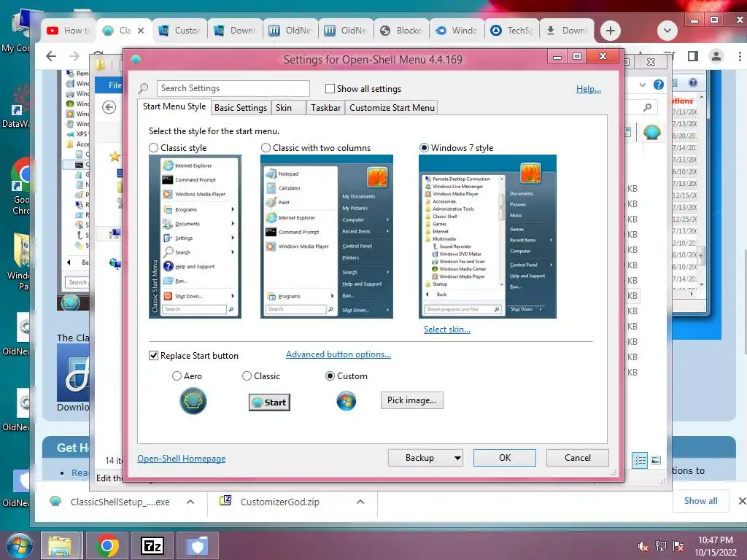The width and height of the screenshot is (747, 560).
Task: Open File Explorer from taskbar
Action: (x=60, y=545)
